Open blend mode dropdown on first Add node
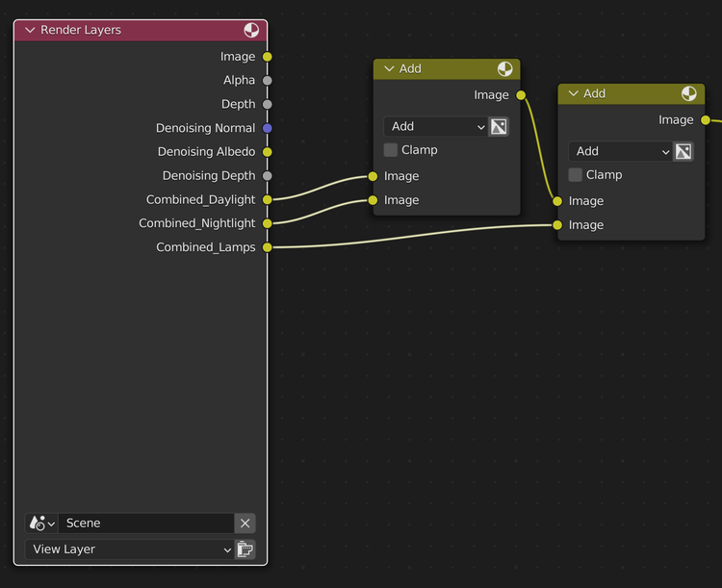The height and width of the screenshot is (588, 722). click(437, 127)
